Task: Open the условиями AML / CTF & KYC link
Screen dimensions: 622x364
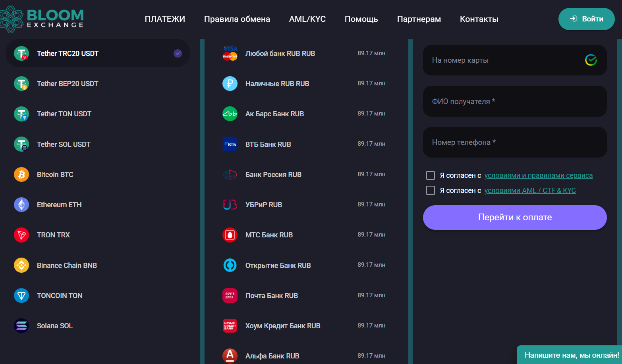Action: (x=530, y=191)
